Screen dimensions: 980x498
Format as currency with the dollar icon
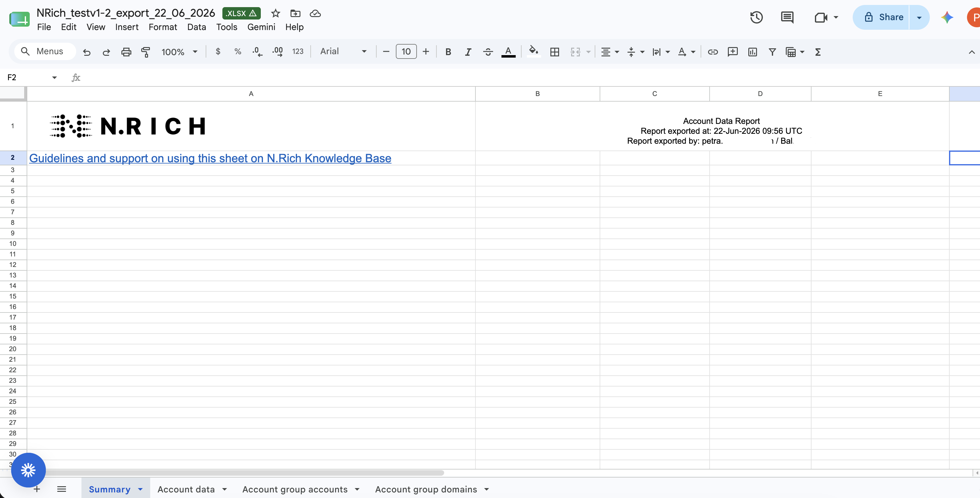pyautogui.click(x=218, y=51)
